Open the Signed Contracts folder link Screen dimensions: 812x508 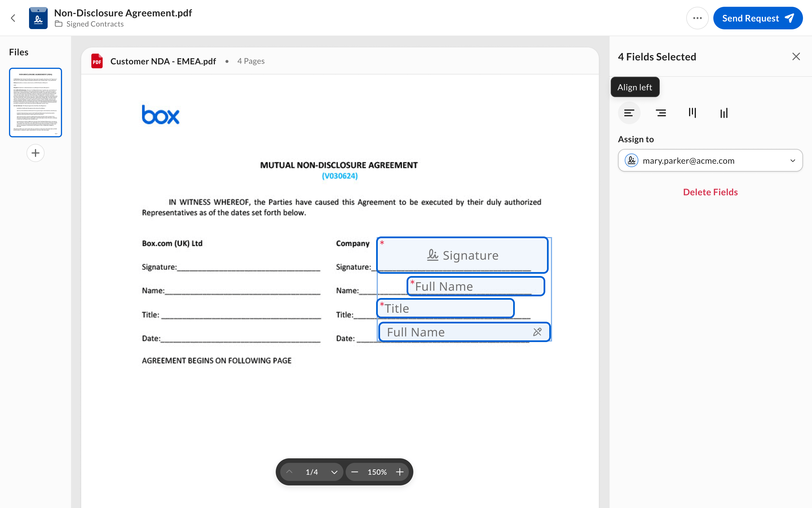tap(95, 24)
